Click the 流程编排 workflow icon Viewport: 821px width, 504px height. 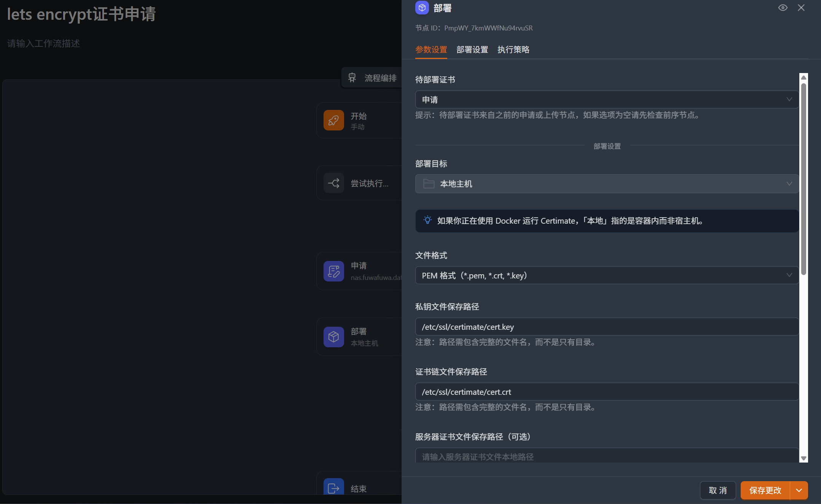[352, 77]
